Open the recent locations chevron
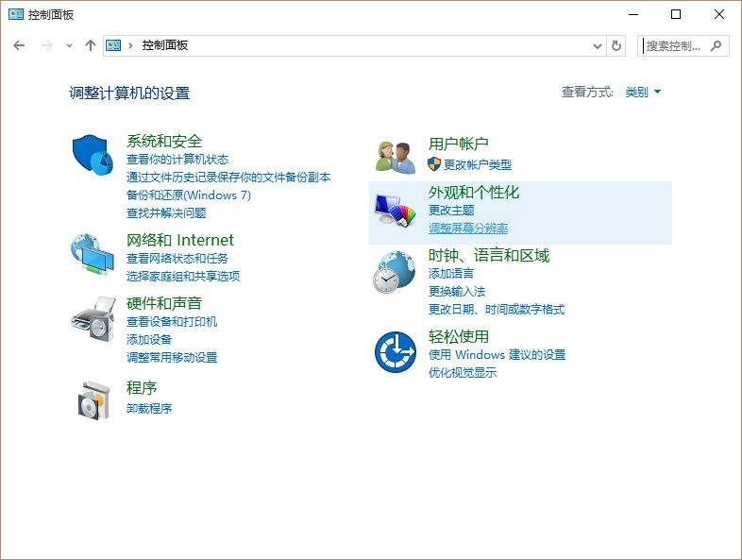Viewport: 742px width, 560px height. 69,45
